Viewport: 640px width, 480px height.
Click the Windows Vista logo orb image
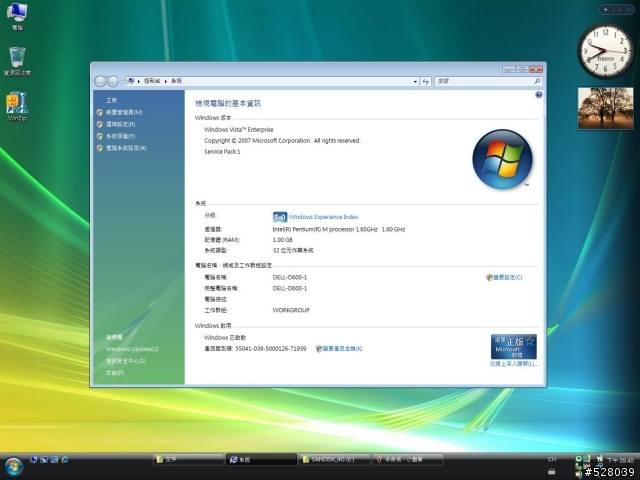(x=502, y=159)
